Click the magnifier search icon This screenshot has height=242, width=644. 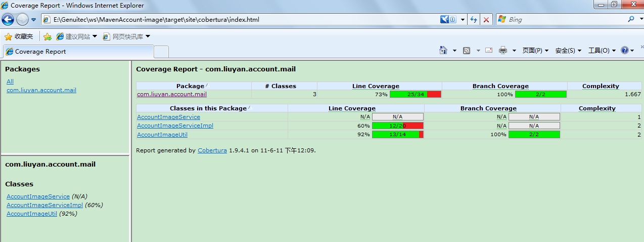(x=631, y=19)
